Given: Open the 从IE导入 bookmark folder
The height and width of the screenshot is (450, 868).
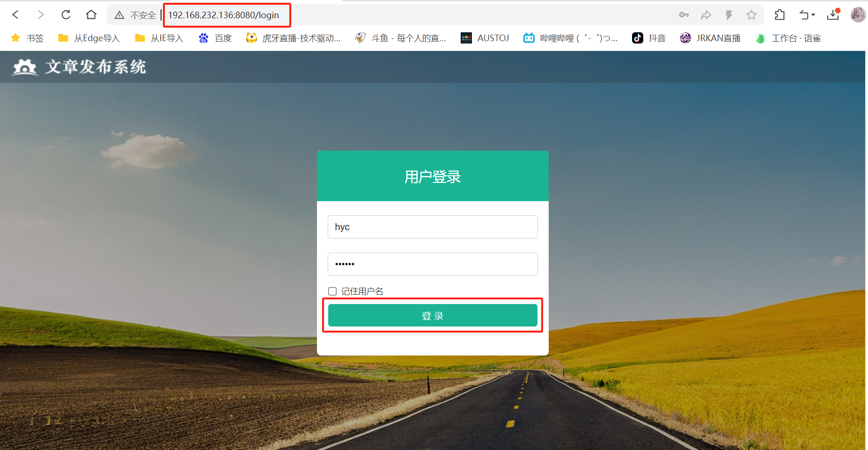Looking at the screenshot, I should [159, 38].
